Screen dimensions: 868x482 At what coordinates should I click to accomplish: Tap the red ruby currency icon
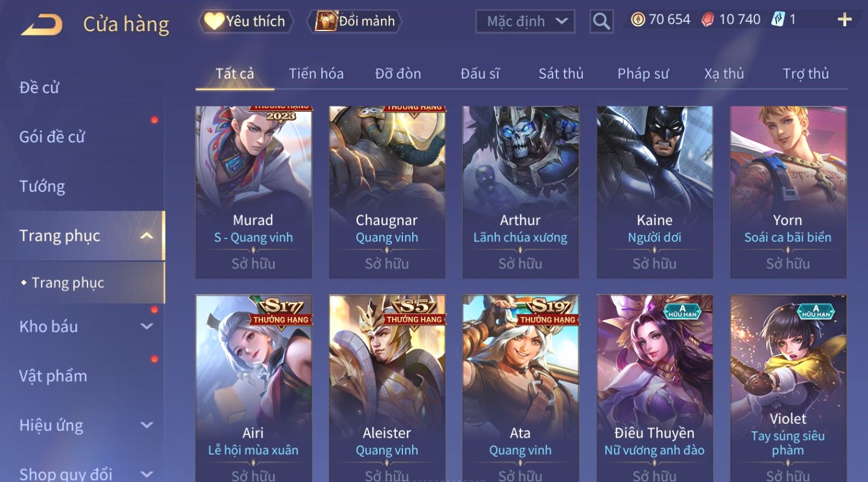click(x=708, y=20)
